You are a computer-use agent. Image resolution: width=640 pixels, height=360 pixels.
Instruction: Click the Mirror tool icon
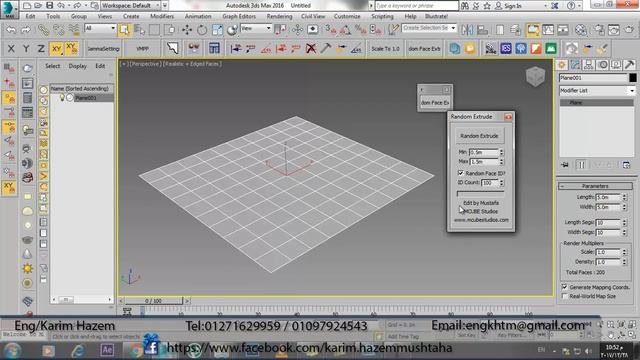click(x=468, y=29)
